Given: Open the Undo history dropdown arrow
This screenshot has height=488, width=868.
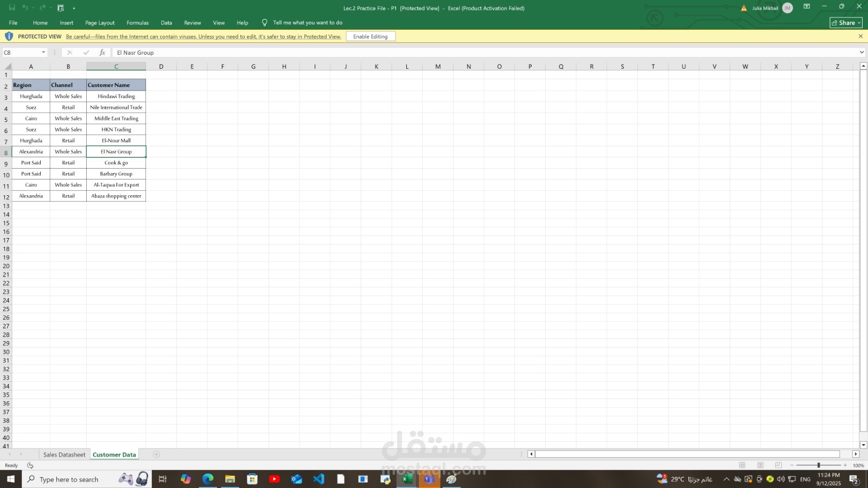Looking at the screenshot, I should tap(33, 8).
